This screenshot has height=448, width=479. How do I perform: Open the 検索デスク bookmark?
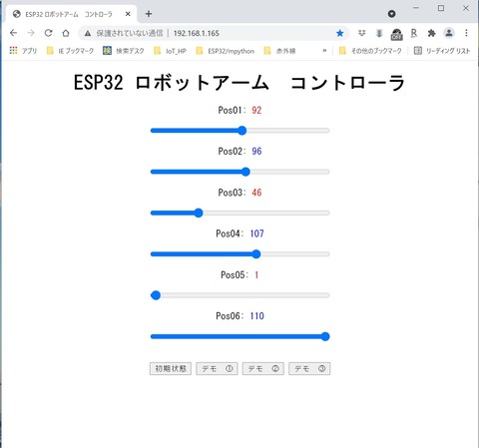[x=124, y=51]
